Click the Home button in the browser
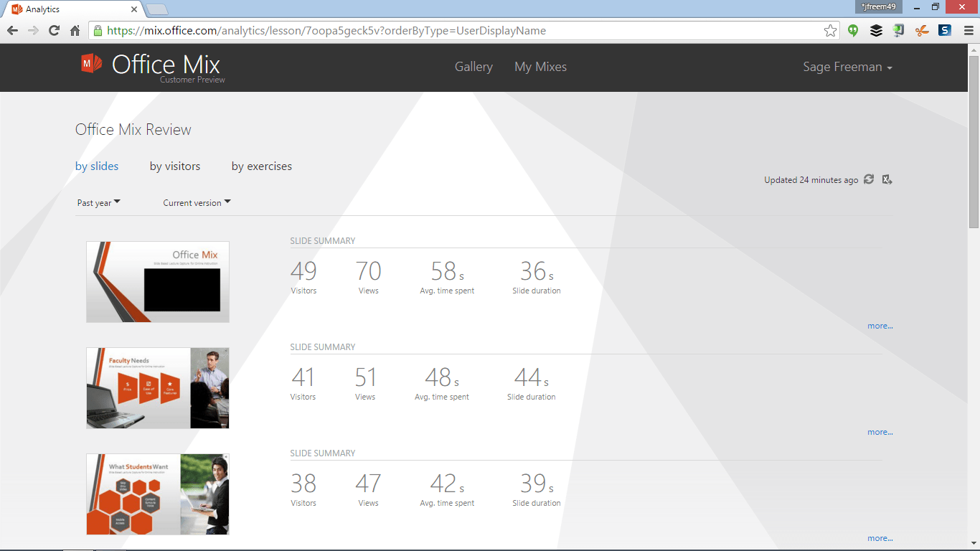The image size is (980, 551). click(75, 31)
